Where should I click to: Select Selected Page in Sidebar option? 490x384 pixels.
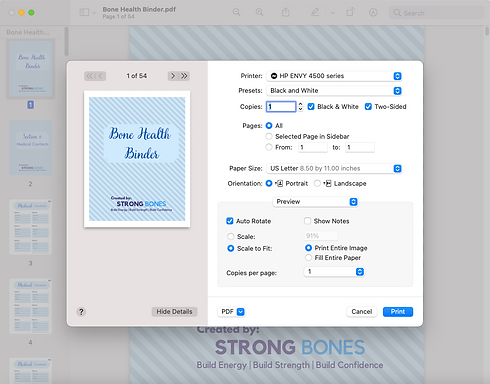coord(269,136)
